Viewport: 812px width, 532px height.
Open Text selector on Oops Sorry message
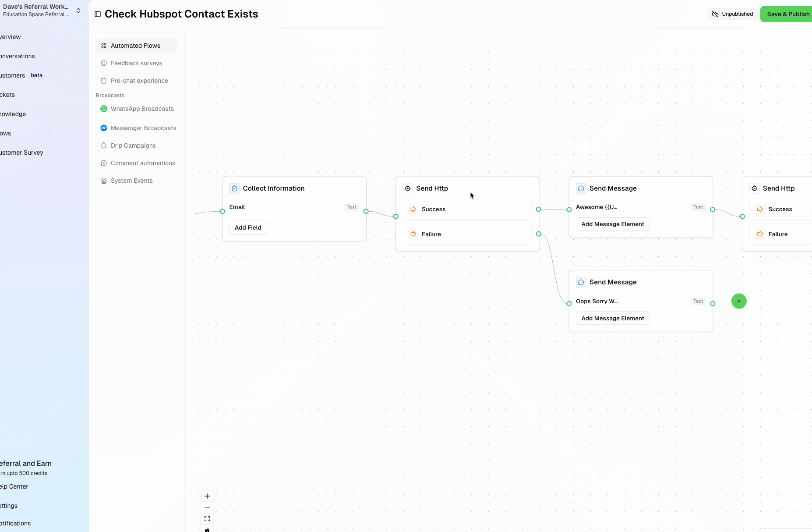698,301
